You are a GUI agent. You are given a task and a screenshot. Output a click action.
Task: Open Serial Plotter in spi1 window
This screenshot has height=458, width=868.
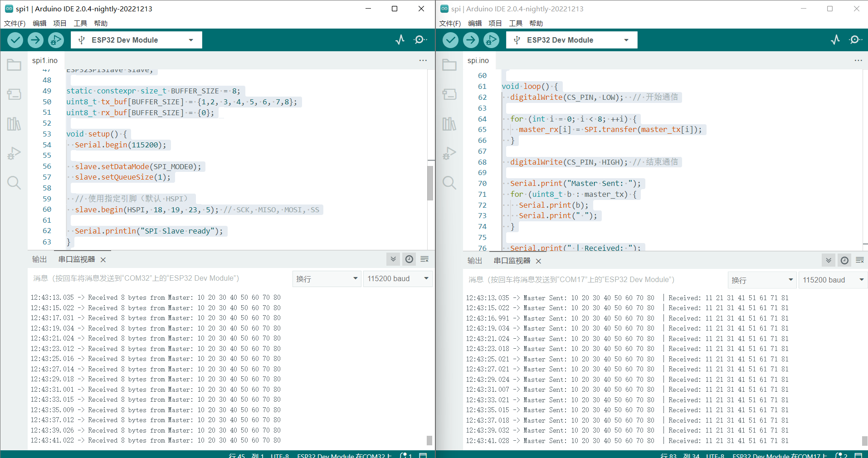tap(400, 40)
